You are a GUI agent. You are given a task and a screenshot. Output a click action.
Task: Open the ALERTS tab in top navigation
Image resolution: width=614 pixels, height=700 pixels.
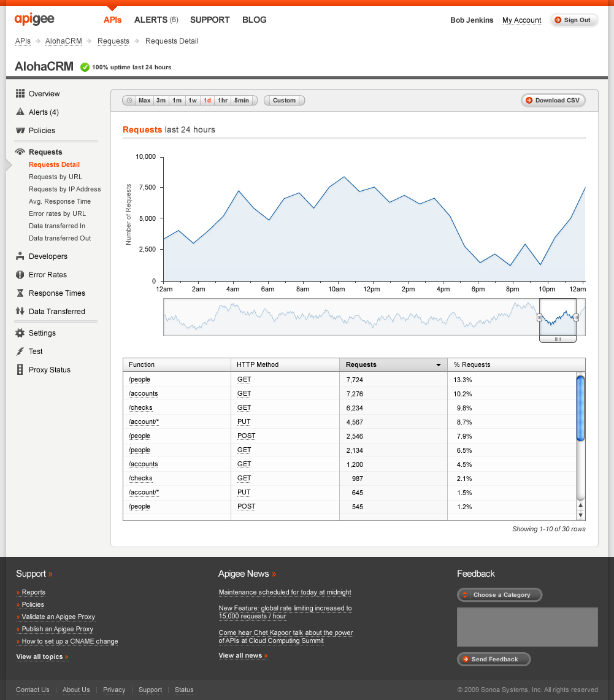coord(156,20)
